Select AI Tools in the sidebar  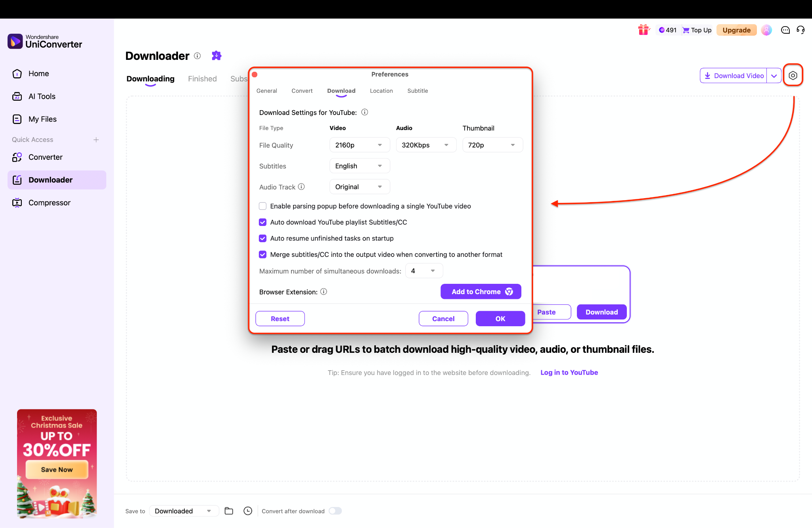[42, 96]
